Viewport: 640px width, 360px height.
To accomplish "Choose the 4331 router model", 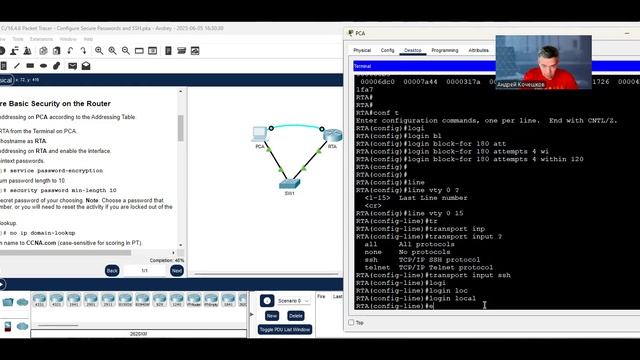I will pyautogui.click(x=39, y=300).
